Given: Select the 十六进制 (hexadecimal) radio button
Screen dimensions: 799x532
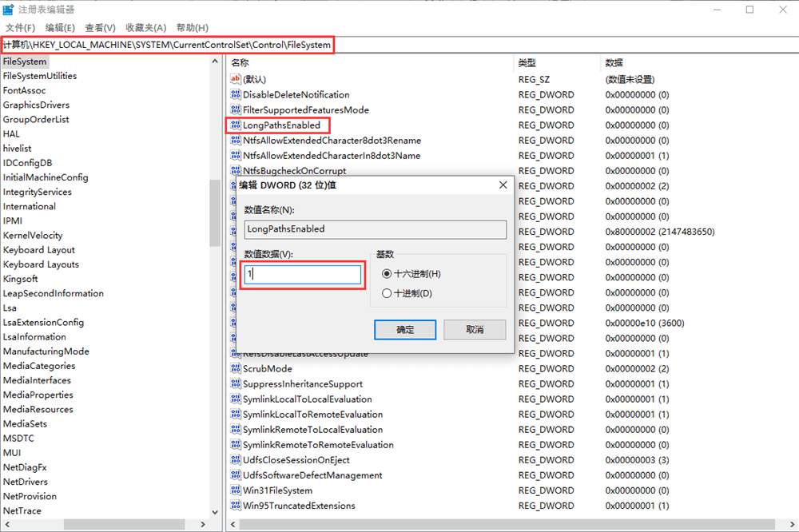Looking at the screenshot, I should coord(387,274).
